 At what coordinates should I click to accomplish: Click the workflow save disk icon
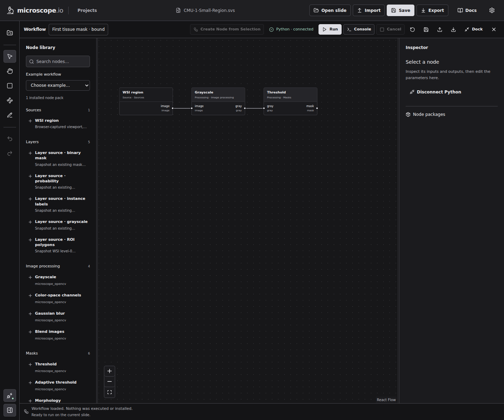click(426, 29)
